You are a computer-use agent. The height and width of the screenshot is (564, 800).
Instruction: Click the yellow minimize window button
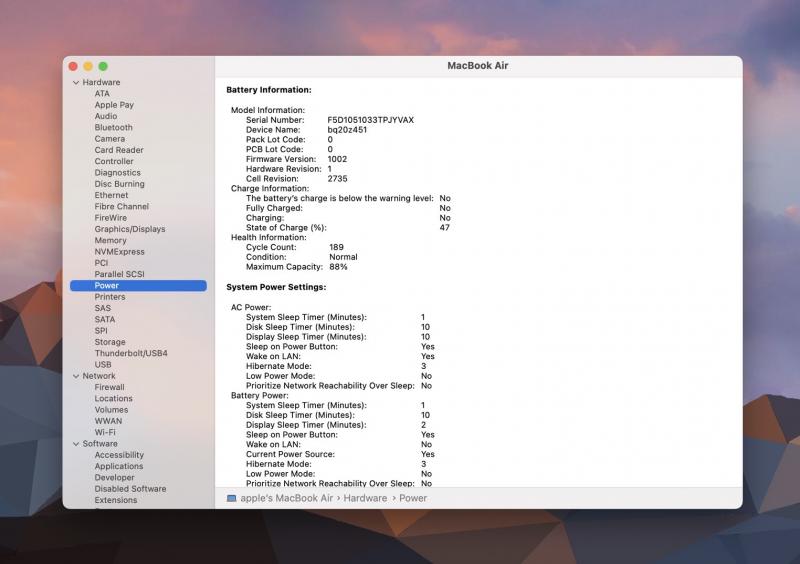(88, 66)
